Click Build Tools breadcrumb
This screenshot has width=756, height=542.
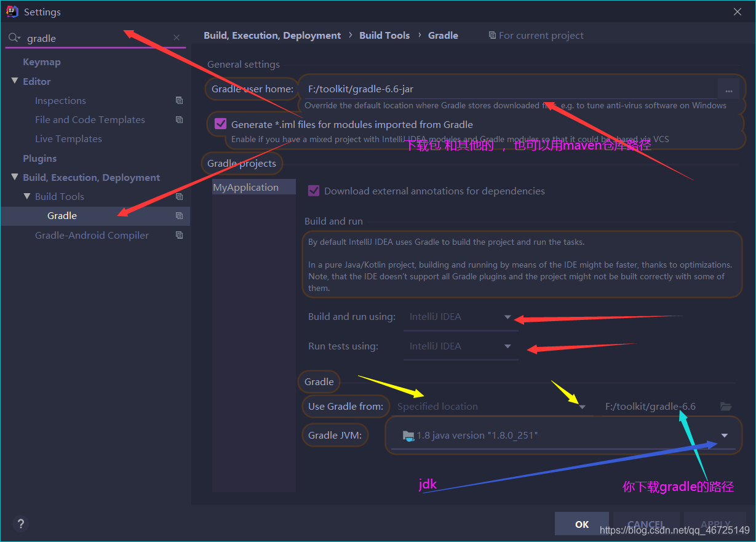click(384, 36)
